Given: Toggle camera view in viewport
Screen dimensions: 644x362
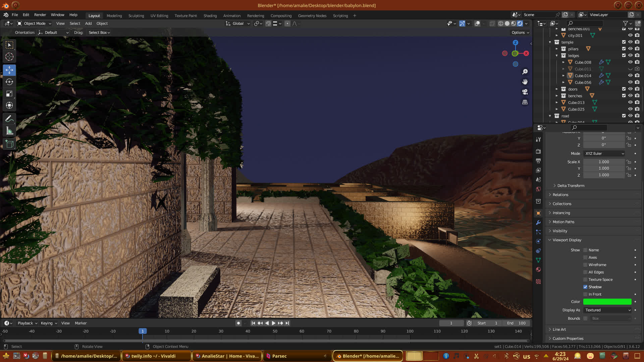Looking at the screenshot, I should point(525,92).
